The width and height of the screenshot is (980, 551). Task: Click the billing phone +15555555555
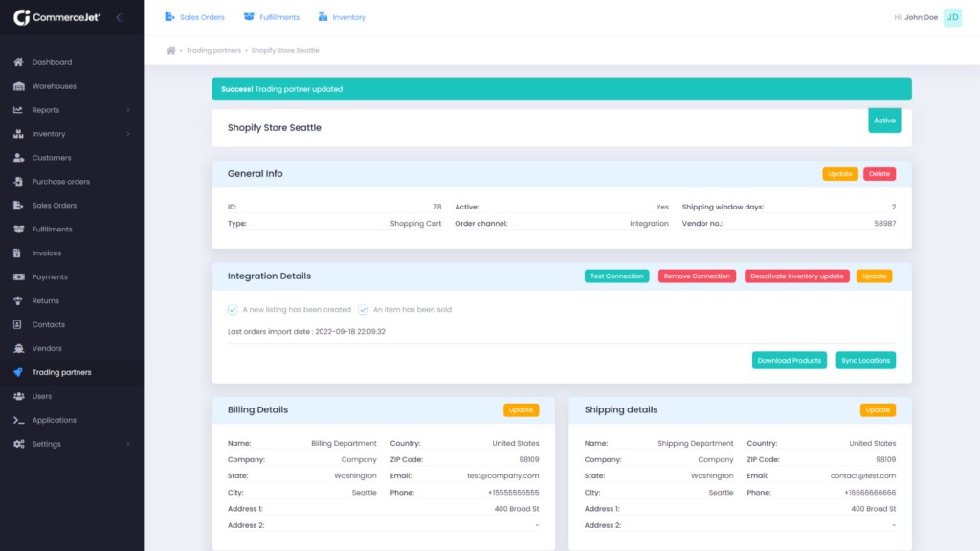click(x=513, y=493)
